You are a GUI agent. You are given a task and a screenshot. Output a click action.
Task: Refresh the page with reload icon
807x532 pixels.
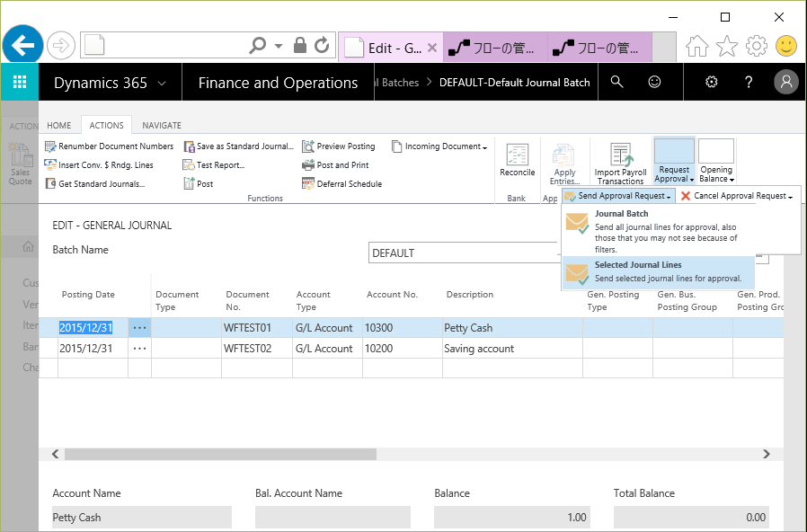pos(323,45)
